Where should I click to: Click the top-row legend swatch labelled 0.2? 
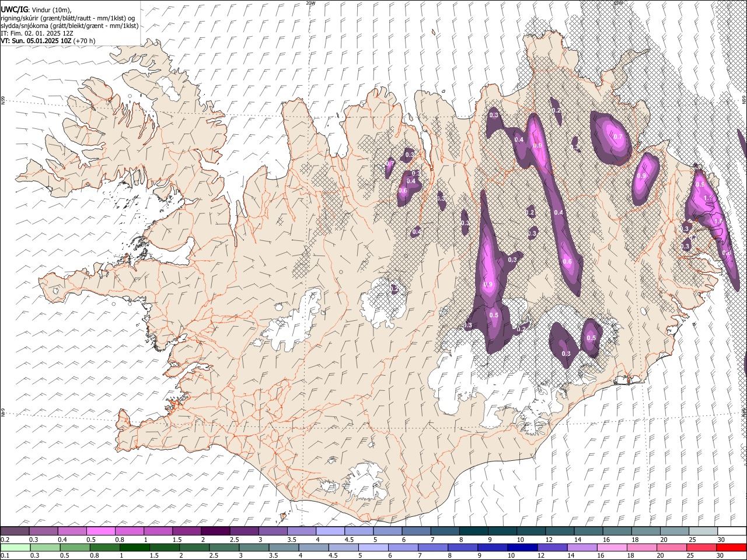coord(15,531)
